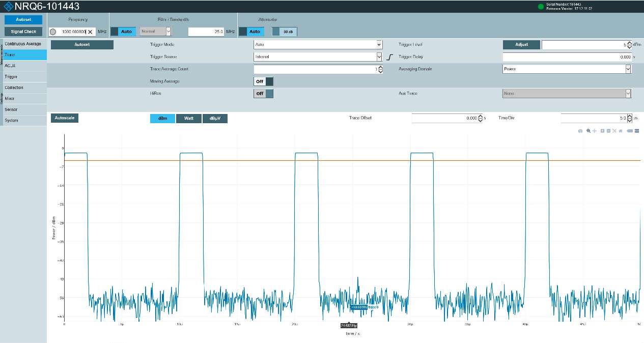Screen dimensions: 644x343
Task: Open the Trigger settings page
Action: [x=24, y=76]
